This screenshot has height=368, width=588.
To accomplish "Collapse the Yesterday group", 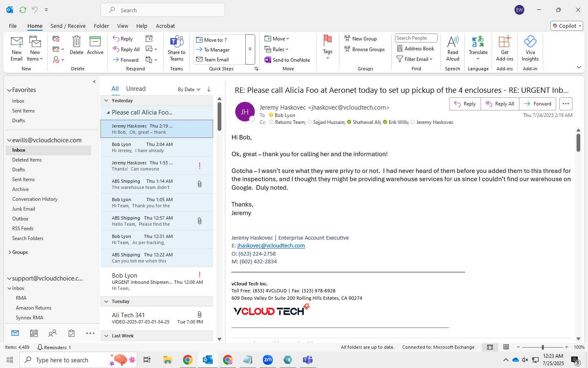I will coord(106,101).
